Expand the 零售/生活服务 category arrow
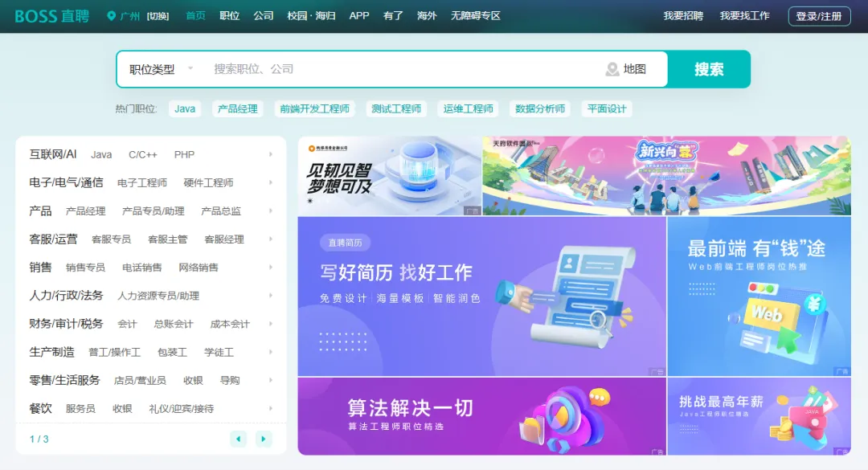This screenshot has height=470, width=868. [271, 380]
